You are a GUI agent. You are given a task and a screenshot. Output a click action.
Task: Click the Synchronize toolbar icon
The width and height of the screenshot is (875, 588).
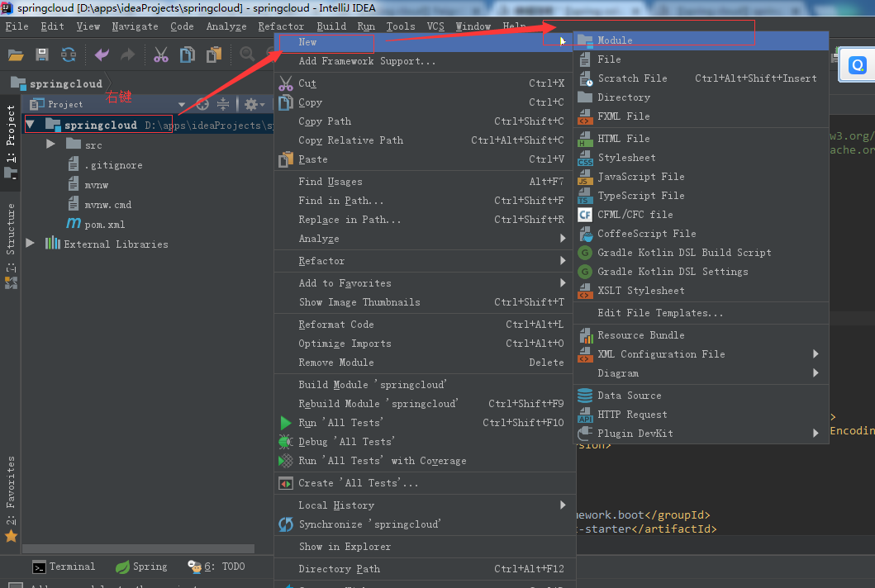coord(68,55)
